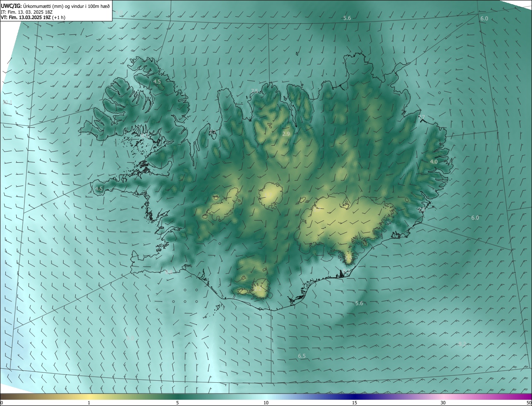
Task: Pick the yellow color at scale value 1
Action: click(89, 397)
